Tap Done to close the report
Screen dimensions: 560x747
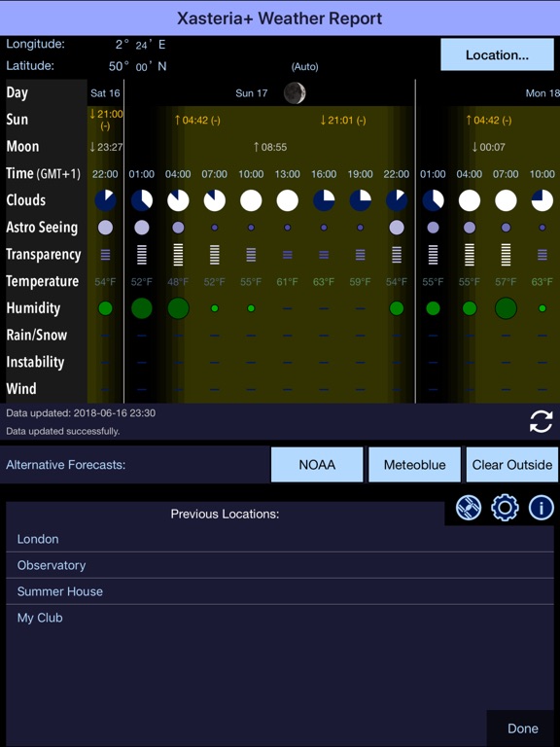point(523,729)
